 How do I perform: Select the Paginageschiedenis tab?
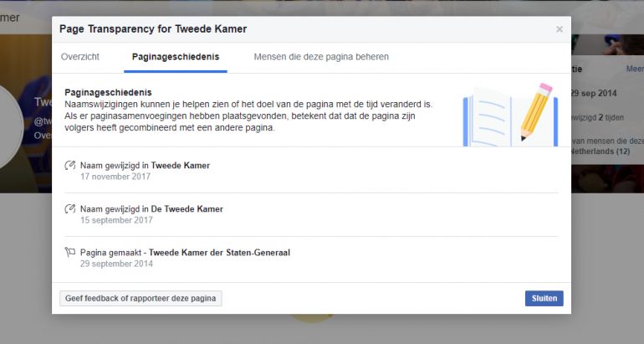pos(176,57)
